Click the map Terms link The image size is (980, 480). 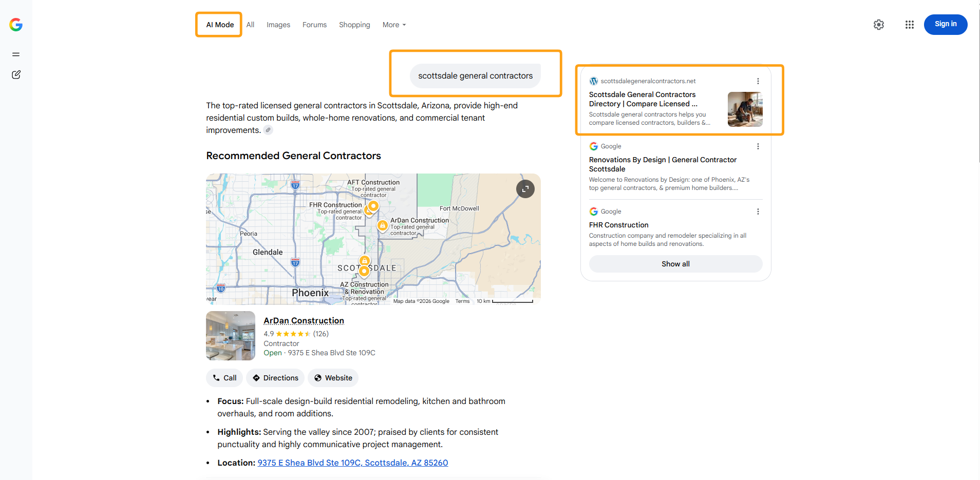[x=462, y=301]
